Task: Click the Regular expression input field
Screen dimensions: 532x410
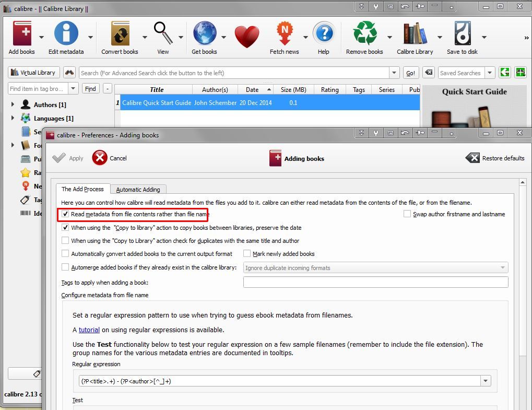Action: pos(280,381)
